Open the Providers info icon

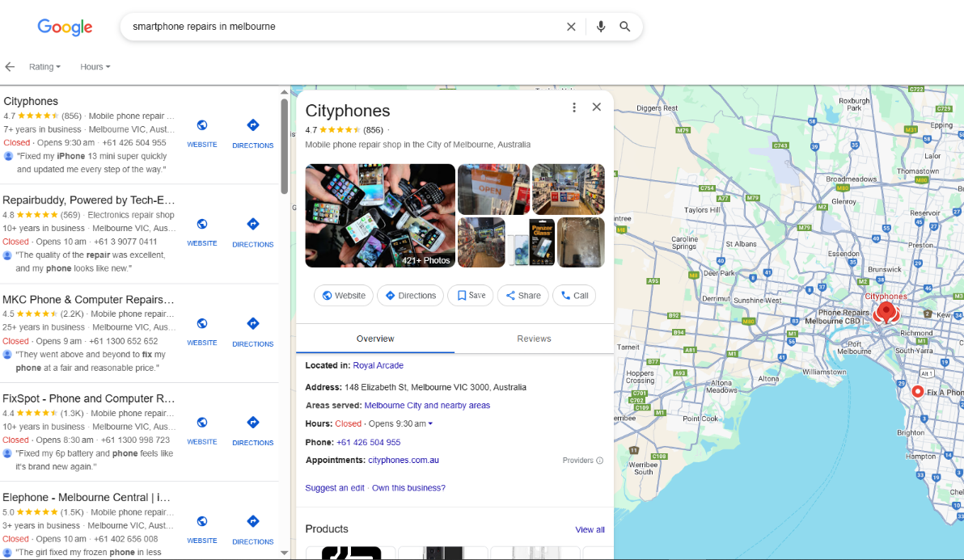coord(599,461)
